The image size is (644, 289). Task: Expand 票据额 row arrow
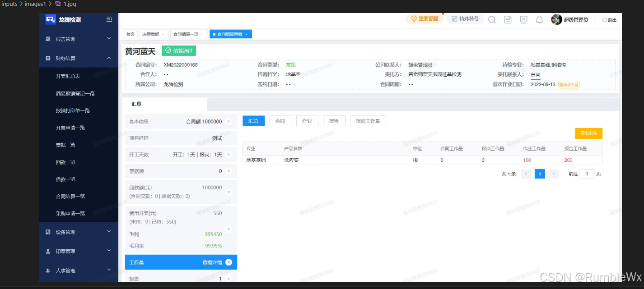[x=229, y=171]
